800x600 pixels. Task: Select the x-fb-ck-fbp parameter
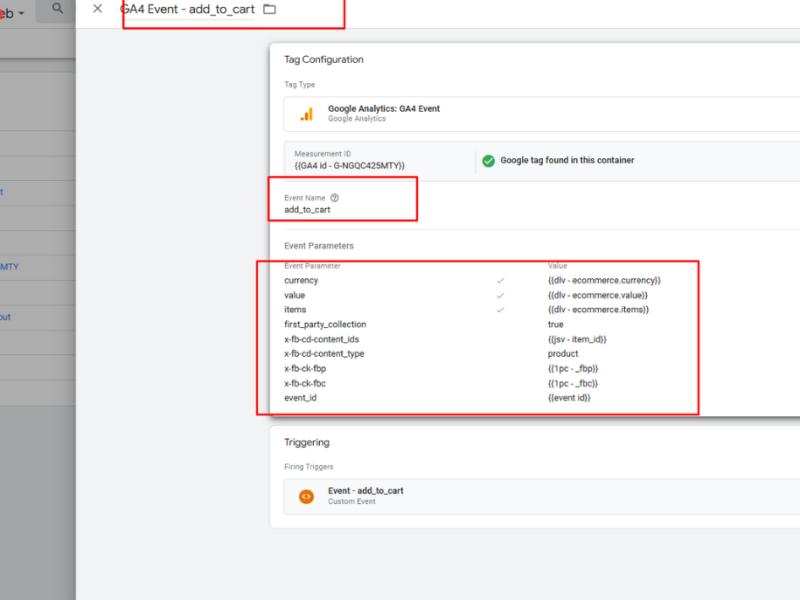(x=305, y=368)
